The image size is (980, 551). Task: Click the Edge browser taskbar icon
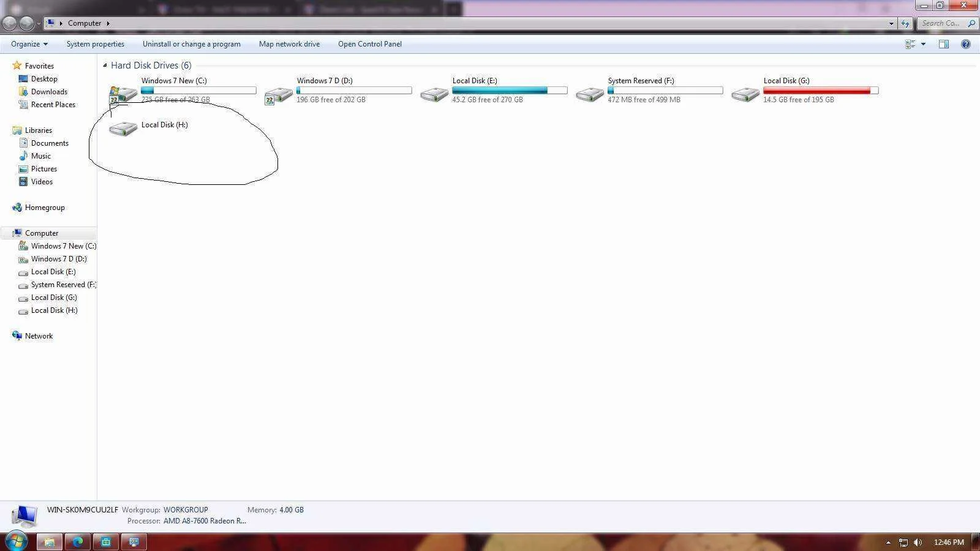(78, 542)
